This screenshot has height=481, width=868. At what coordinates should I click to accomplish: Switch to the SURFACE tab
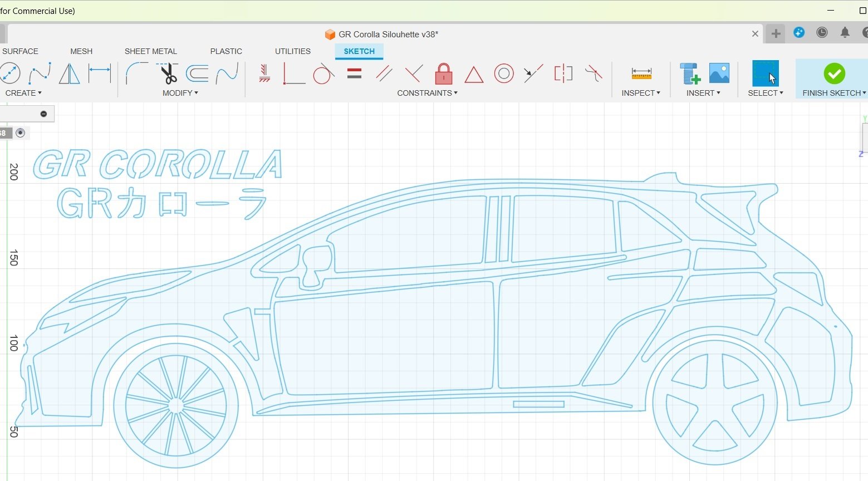20,51
